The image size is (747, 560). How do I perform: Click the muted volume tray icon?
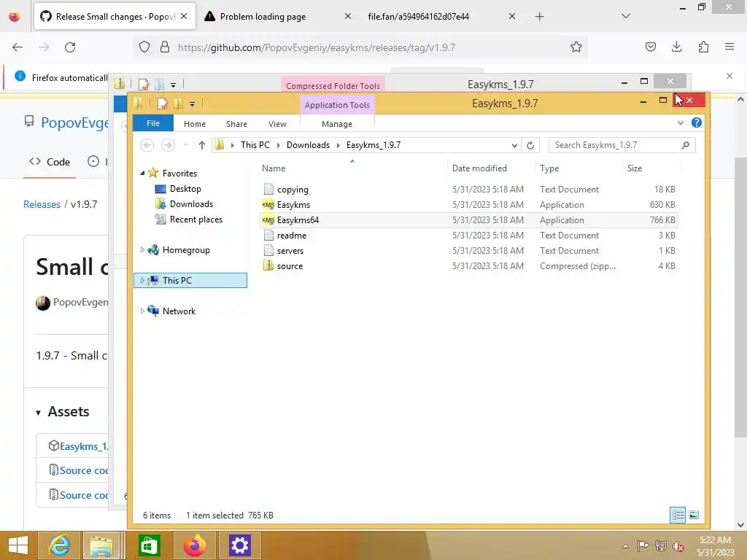click(x=678, y=546)
